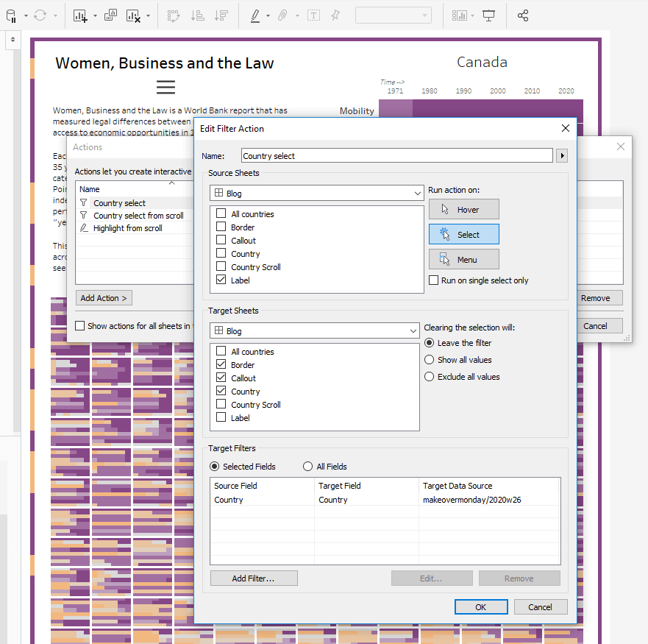
Task: Click the Clear Sheet toolbar icon
Action: click(133, 15)
